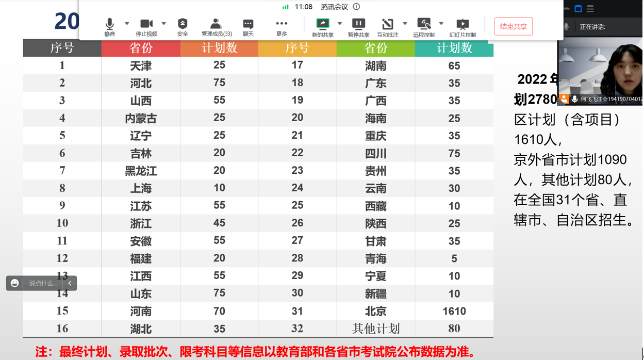The image size is (644, 360).
Task: Expand the video options arrow
Action: pyautogui.click(x=164, y=24)
